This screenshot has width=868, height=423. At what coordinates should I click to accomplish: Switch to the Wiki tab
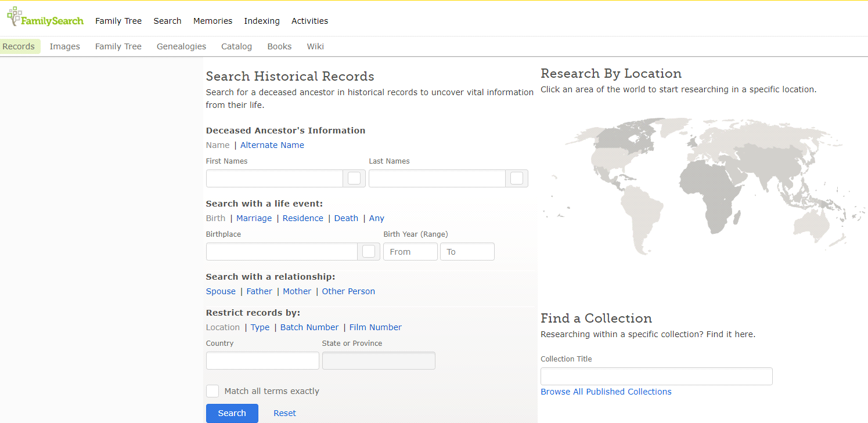315,46
